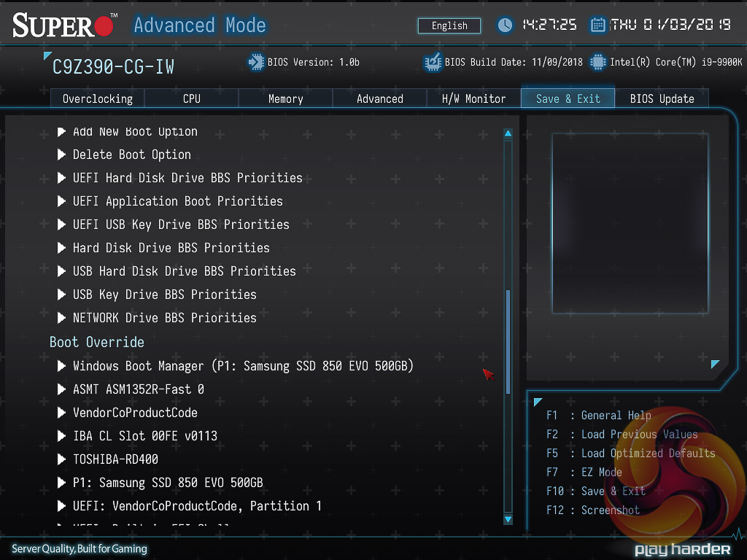Click the Intel CPU chip icon
The height and width of the screenshot is (560, 747).
598,62
